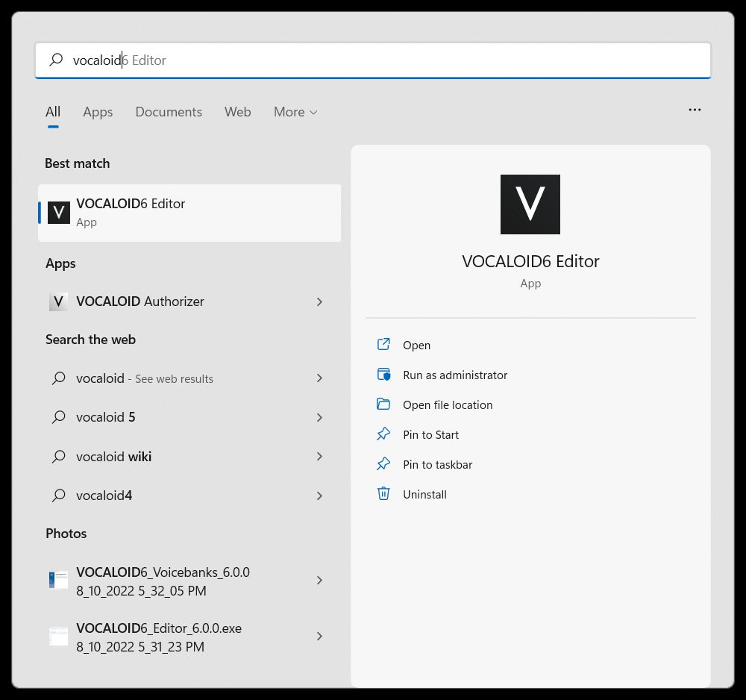Click the Open file location folder icon

(383, 404)
